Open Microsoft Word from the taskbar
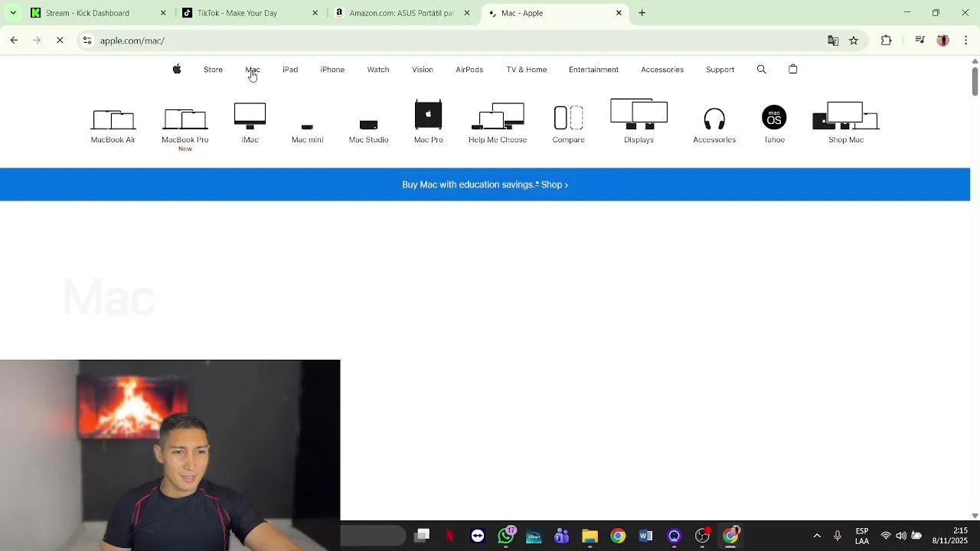The width and height of the screenshot is (980, 551). 645,536
